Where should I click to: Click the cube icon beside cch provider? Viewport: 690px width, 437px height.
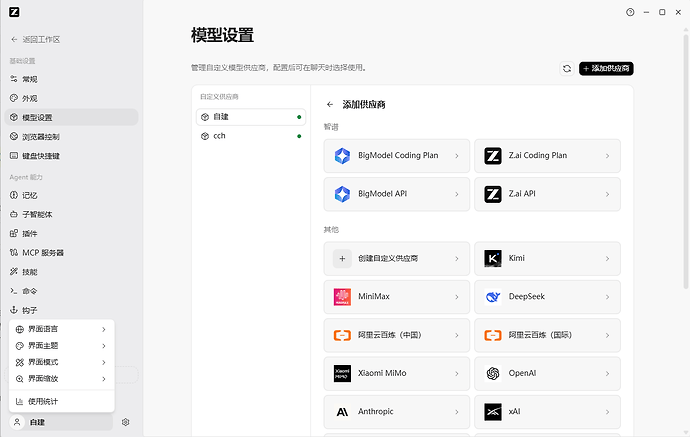click(x=205, y=136)
